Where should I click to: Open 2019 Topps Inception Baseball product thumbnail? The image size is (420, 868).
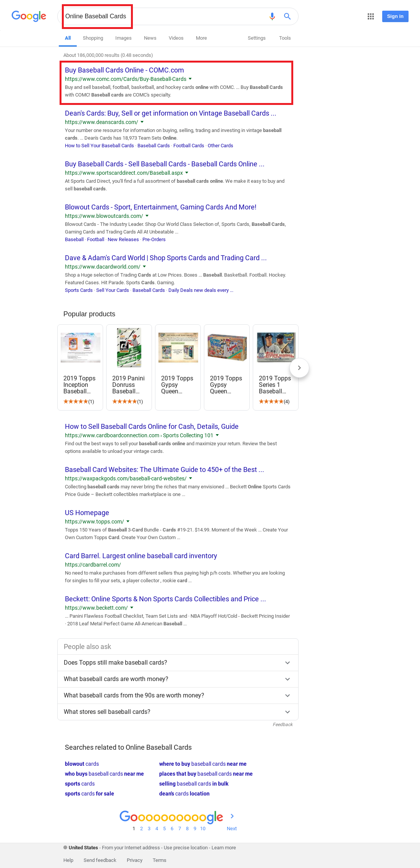[x=80, y=347]
